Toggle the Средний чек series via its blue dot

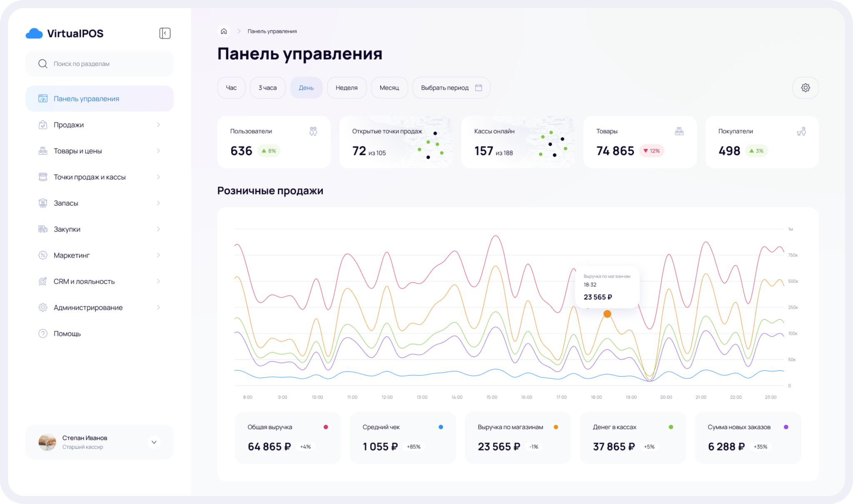(x=441, y=427)
